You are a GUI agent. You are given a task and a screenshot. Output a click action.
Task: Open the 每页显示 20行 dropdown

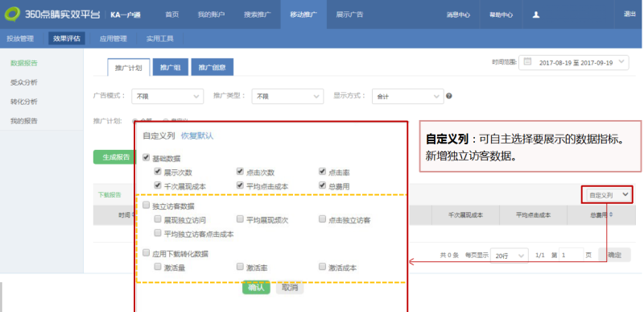(510, 256)
